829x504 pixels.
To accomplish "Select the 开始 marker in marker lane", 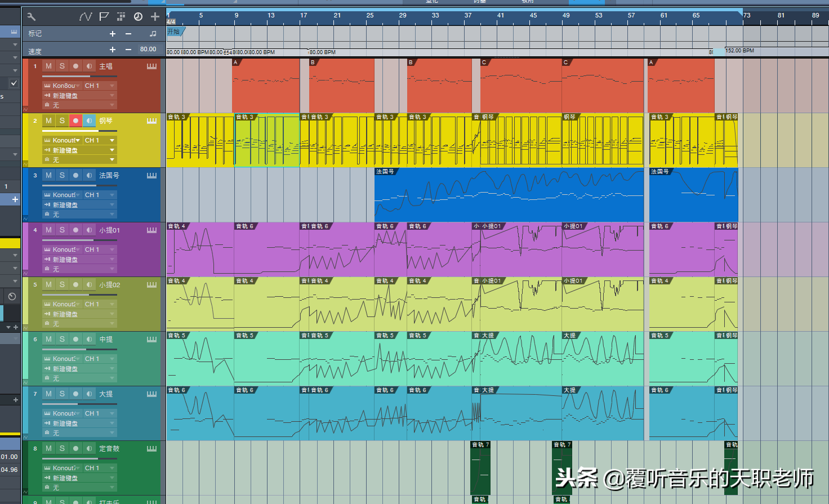I will tap(175, 32).
